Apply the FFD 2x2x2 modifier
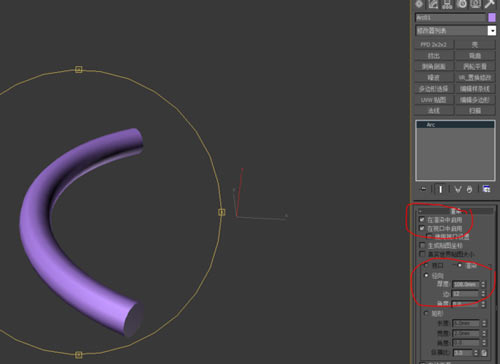 point(434,45)
